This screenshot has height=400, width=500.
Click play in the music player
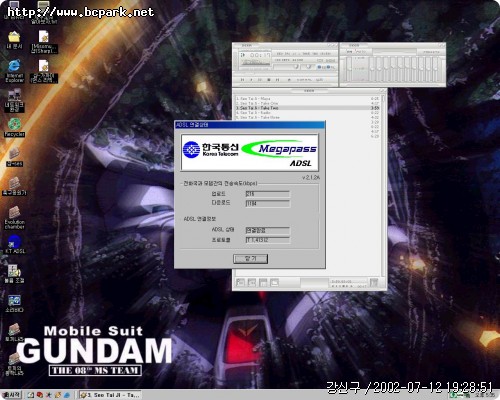click(251, 80)
